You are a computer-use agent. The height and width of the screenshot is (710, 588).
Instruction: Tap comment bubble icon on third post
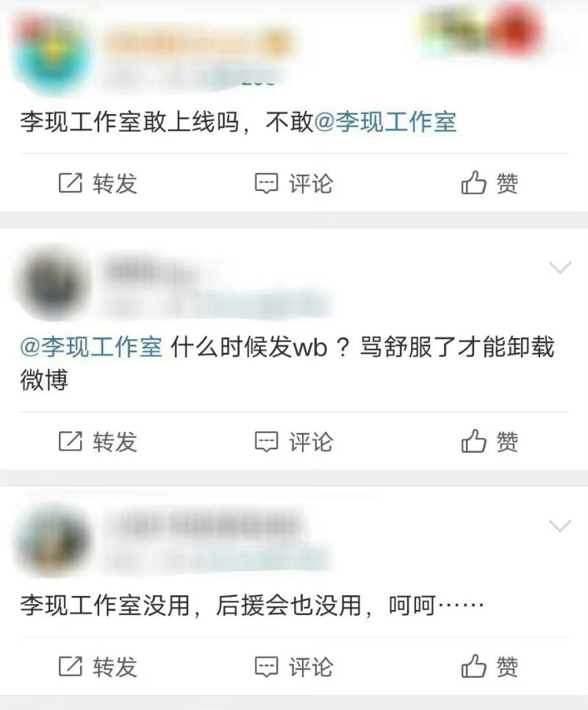pyautogui.click(x=266, y=667)
